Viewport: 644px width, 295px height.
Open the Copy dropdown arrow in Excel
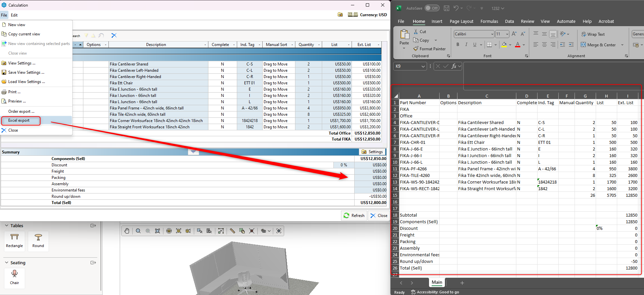(436, 40)
